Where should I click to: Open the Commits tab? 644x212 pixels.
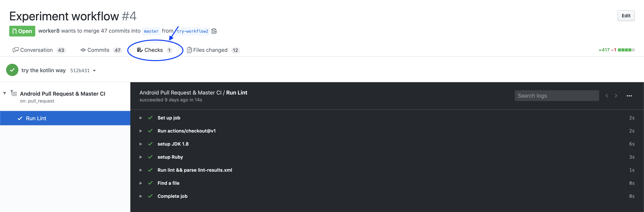point(98,50)
